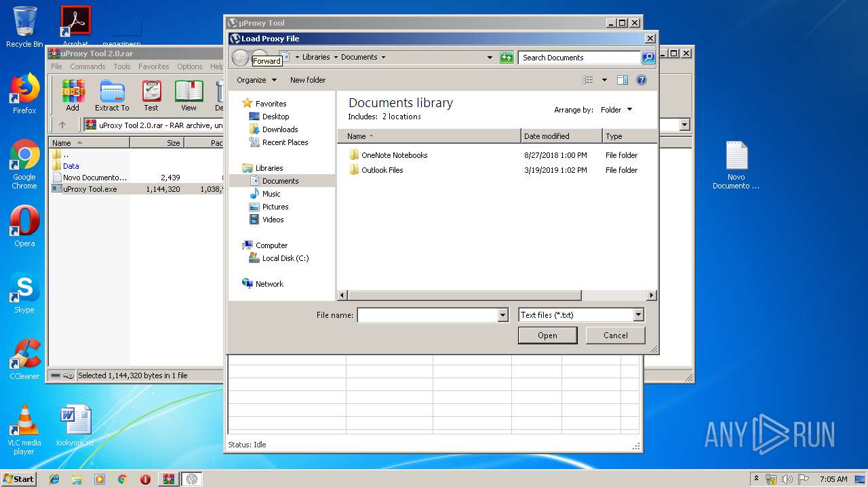This screenshot has width=868, height=488.
Task: Click the Back arrow in Load Proxy File
Action: click(240, 58)
